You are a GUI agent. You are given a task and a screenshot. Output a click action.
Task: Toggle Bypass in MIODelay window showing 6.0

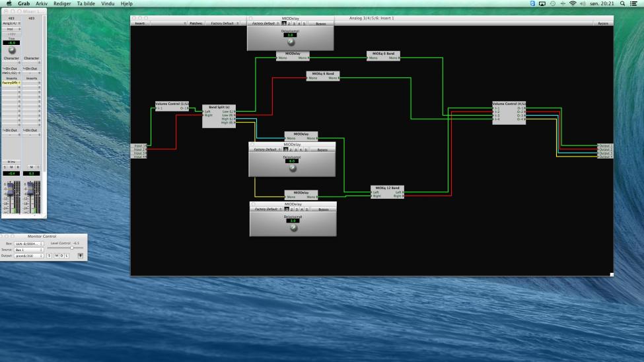coord(322,149)
